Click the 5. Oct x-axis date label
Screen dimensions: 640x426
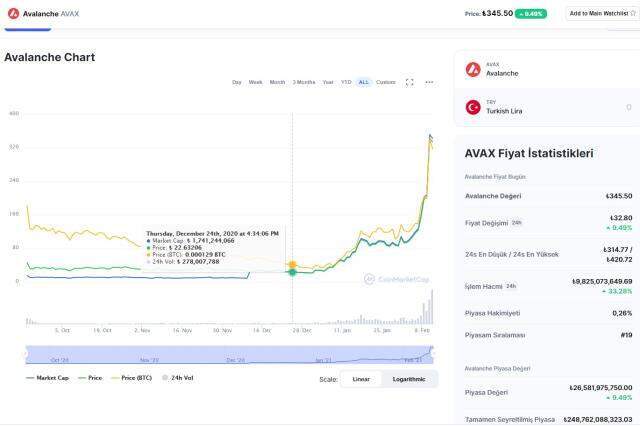tap(62, 330)
